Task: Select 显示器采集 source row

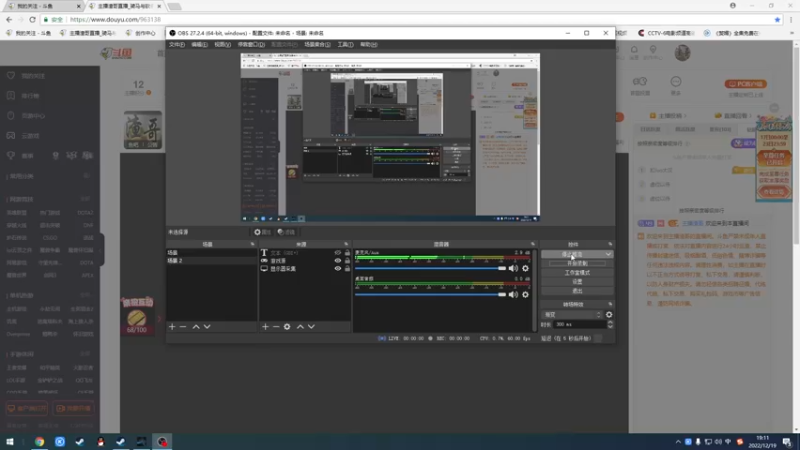Action: (x=305, y=268)
